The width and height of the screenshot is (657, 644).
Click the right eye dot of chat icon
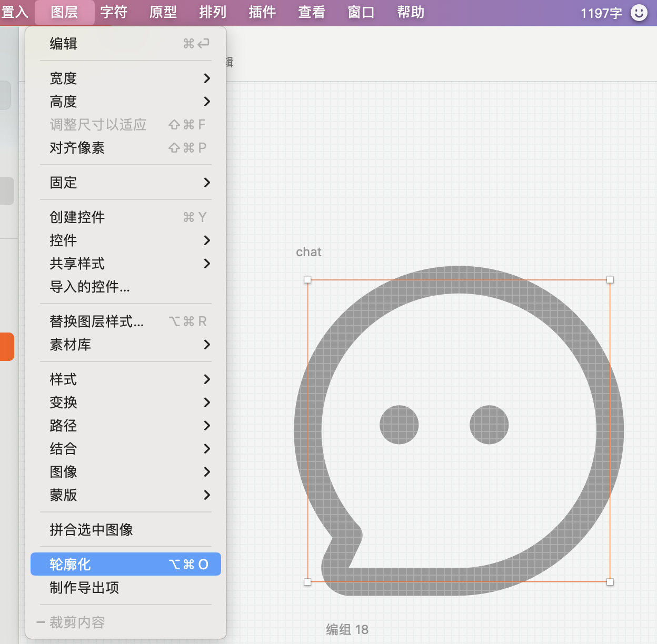(489, 425)
